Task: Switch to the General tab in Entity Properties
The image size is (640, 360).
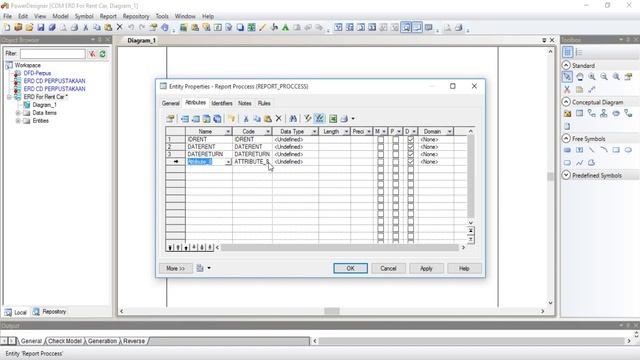Action: 171,103
